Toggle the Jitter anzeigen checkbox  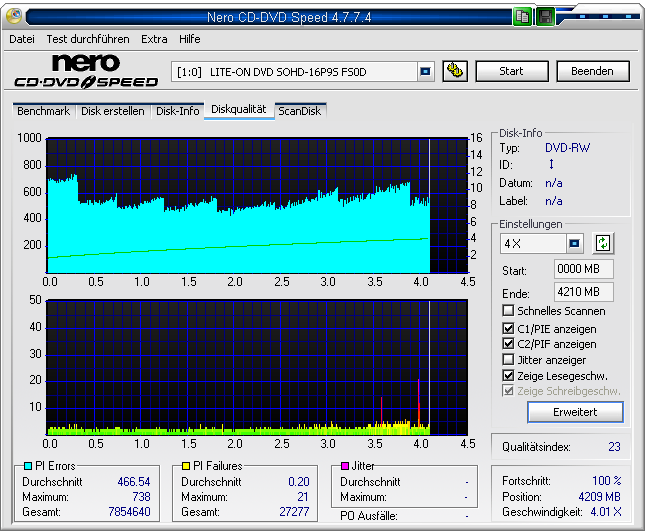tap(509, 359)
